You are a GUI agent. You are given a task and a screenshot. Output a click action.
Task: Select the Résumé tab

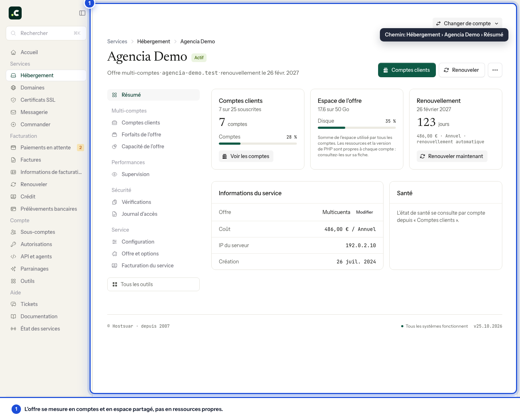coord(153,95)
